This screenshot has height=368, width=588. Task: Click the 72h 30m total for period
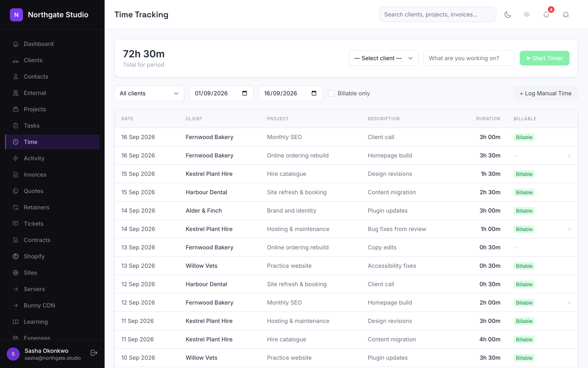pos(144,54)
